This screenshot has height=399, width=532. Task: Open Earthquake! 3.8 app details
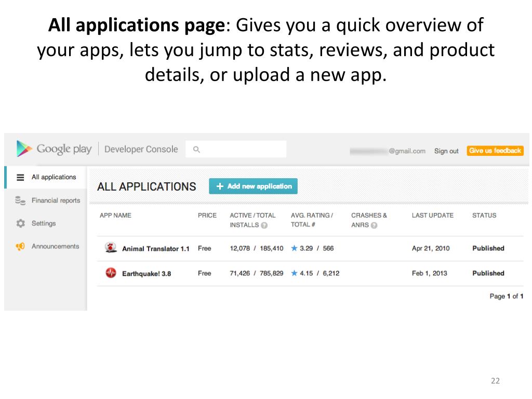pyautogui.click(x=146, y=273)
